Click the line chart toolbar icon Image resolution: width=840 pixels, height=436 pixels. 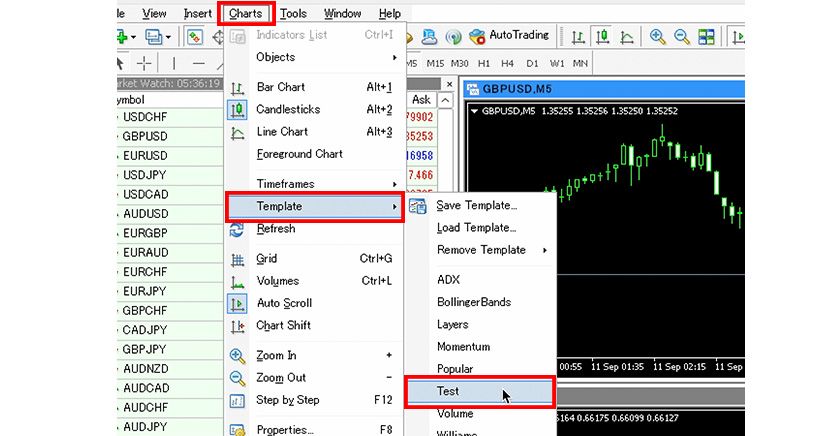point(627,36)
